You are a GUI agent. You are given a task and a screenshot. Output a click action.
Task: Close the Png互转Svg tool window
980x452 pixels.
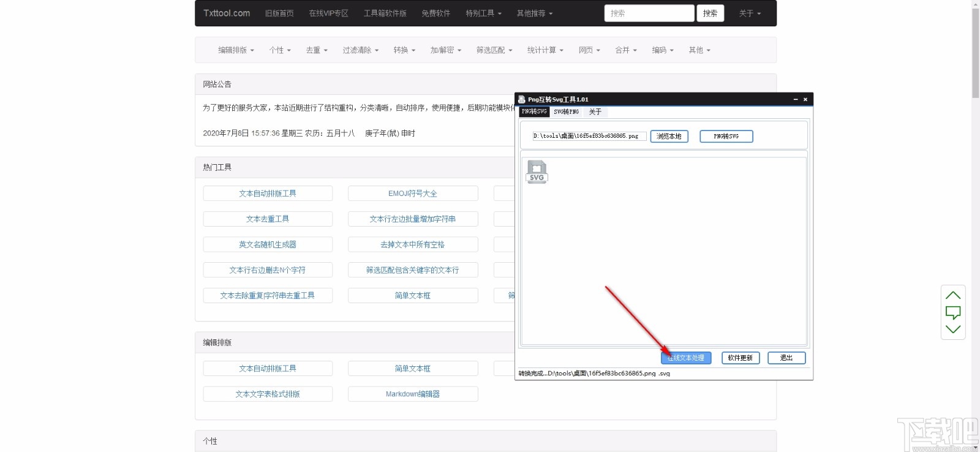coord(805,99)
